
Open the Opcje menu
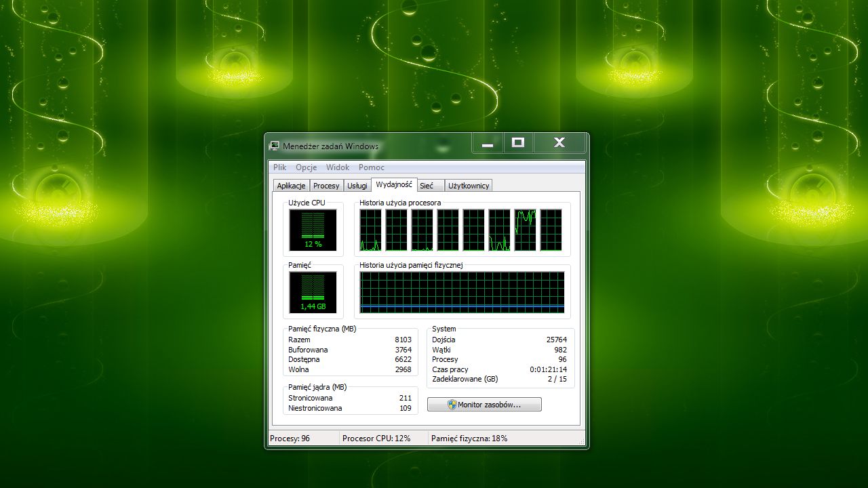(x=307, y=167)
